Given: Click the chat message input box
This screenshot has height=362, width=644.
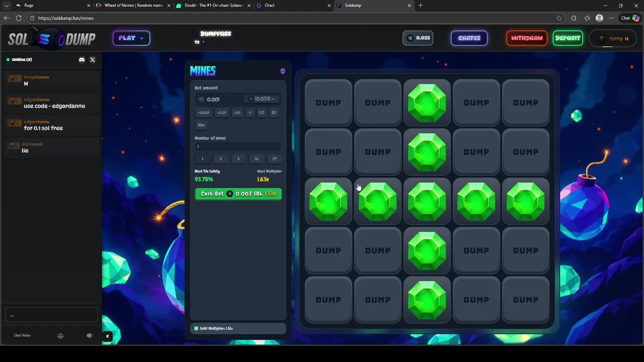Looking at the screenshot, I should point(51,315).
